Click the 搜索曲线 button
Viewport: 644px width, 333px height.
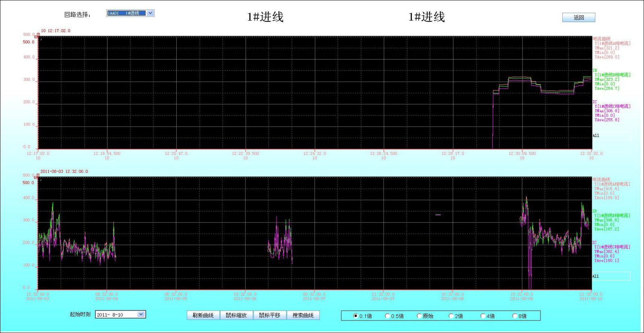[x=303, y=315]
